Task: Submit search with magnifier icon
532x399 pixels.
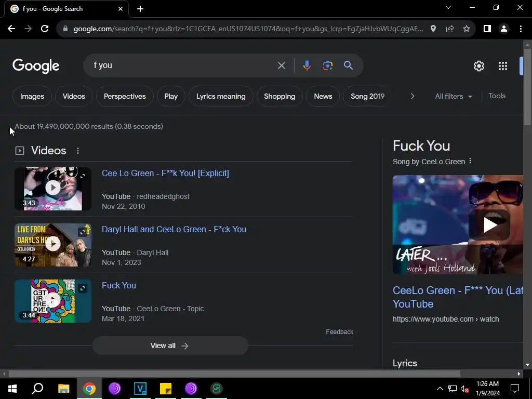Action: tap(348, 65)
